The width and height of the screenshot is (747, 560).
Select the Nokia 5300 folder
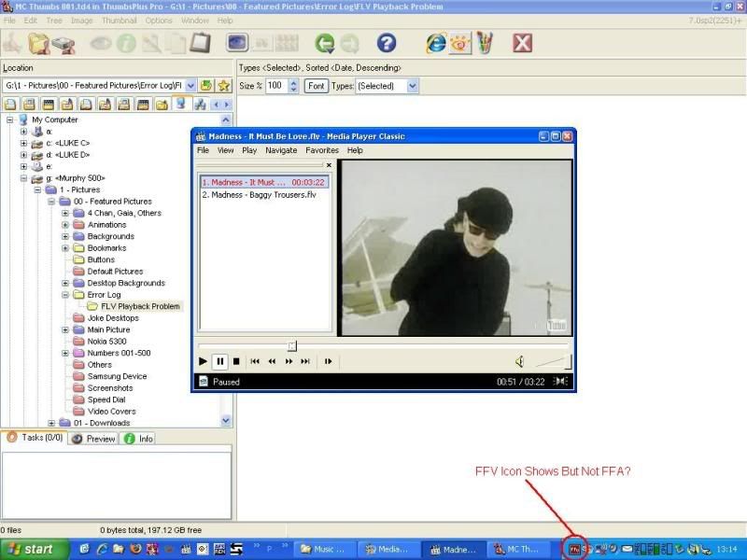(x=106, y=342)
